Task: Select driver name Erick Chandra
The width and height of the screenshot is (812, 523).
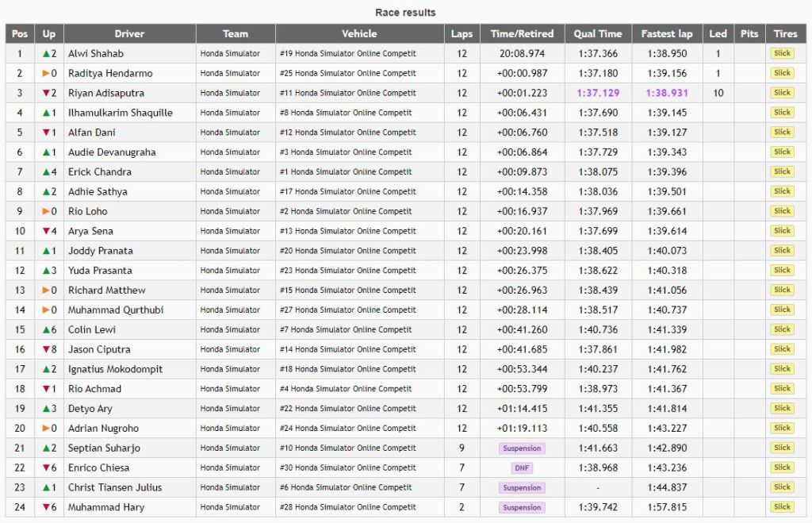Action: click(x=100, y=172)
